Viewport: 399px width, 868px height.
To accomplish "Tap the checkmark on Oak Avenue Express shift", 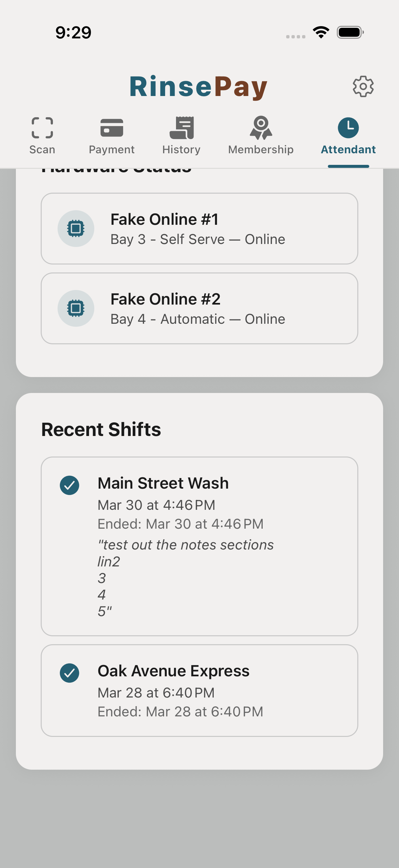I will pyautogui.click(x=70, y=673).
